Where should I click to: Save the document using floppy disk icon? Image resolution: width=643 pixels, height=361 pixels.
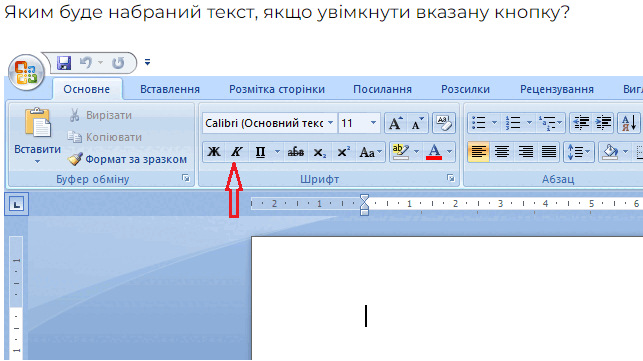[64, 63]
